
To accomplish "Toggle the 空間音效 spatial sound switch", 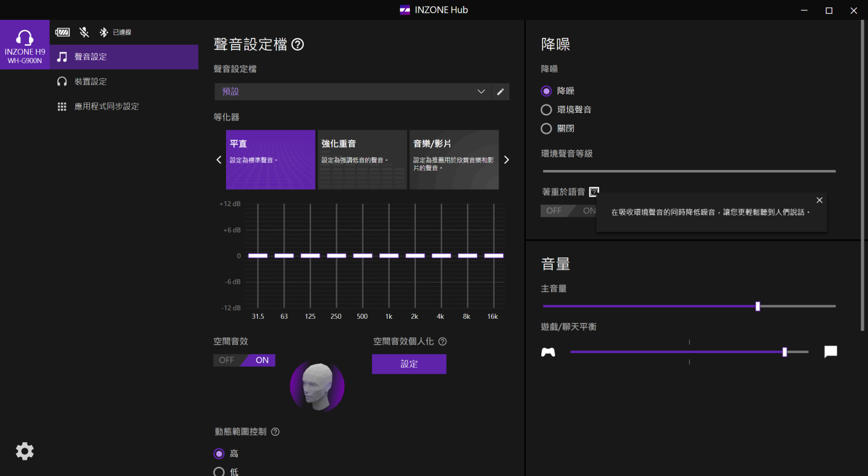I will pyautogui.click(x=244, y=360).
